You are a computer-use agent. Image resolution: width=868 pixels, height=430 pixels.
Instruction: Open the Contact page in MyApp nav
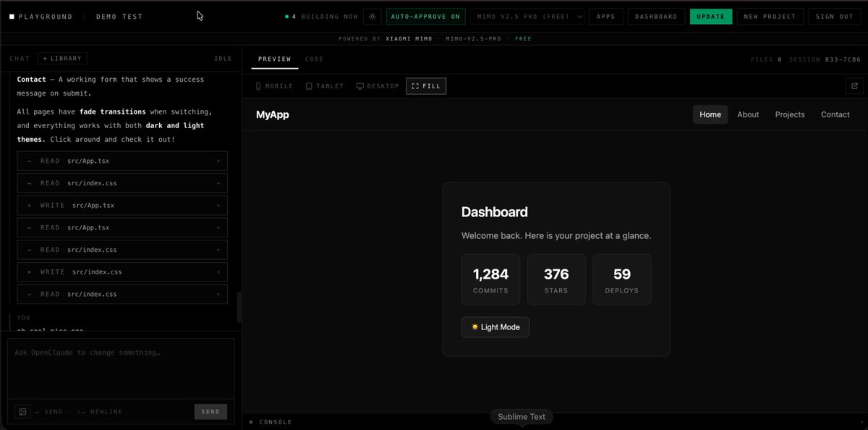point(835,114)
